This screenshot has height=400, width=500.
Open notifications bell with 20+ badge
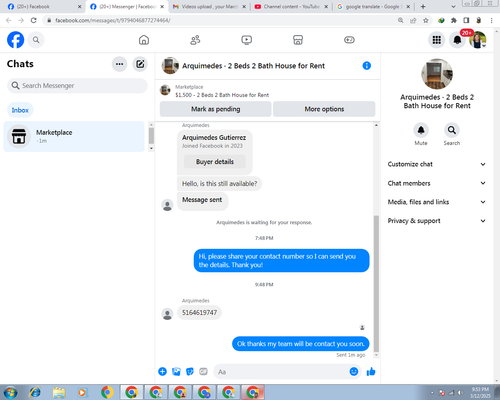(x=457, y=40)
